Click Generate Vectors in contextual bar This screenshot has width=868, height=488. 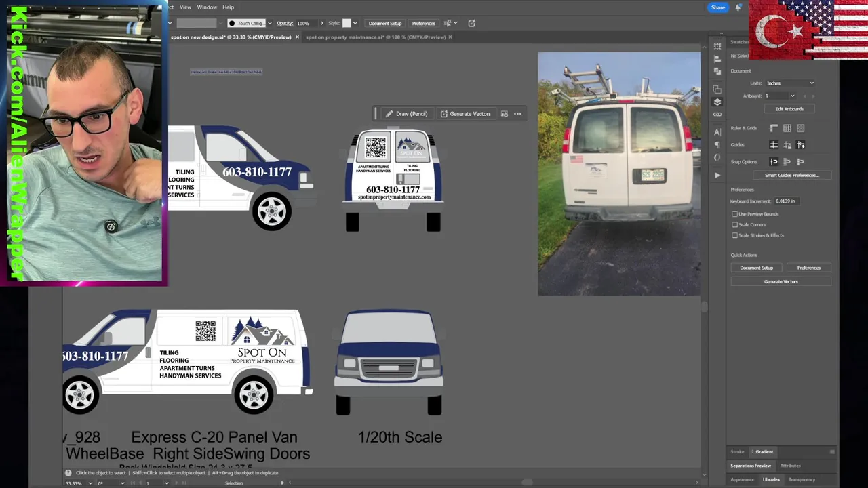click(465, 114)
